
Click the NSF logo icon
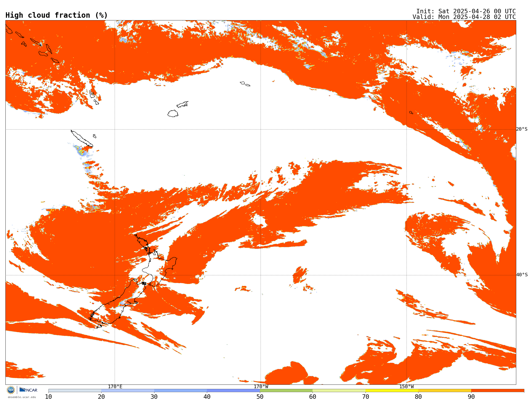tap(11, 390)
